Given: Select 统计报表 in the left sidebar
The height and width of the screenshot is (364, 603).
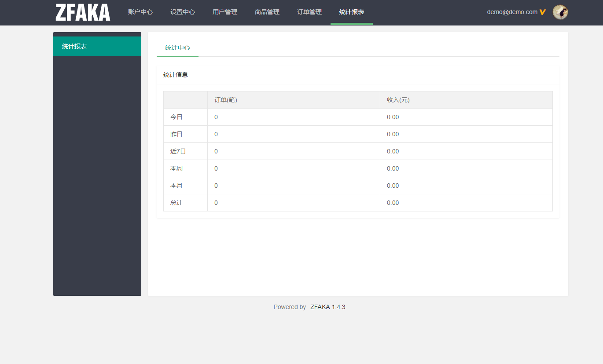Looking at the screenshot, I should tap(74, 46).
